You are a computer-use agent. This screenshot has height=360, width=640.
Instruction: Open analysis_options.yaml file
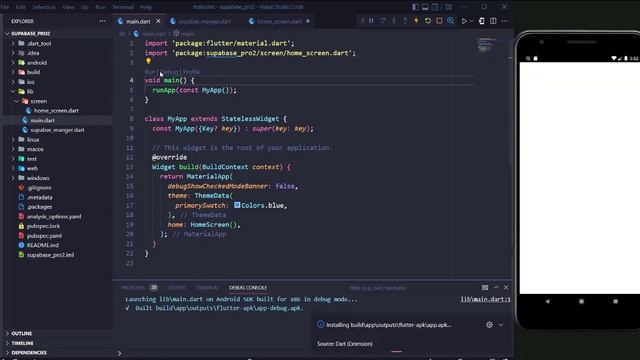(54, 216)
